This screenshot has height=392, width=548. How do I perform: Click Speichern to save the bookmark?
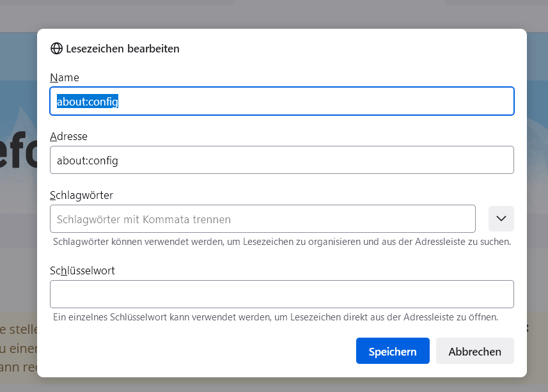point(393,351)
